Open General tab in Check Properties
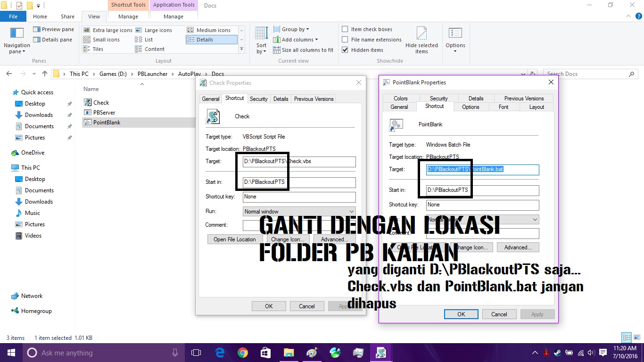Image resolution: width=644 pixels, height=362 pixels. pos(211,99)
